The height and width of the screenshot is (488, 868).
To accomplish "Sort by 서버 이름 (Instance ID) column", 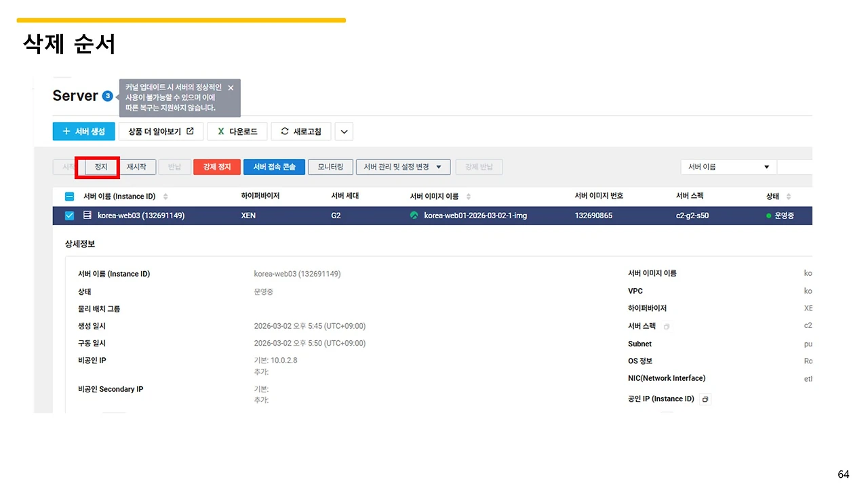I will 165,197.
